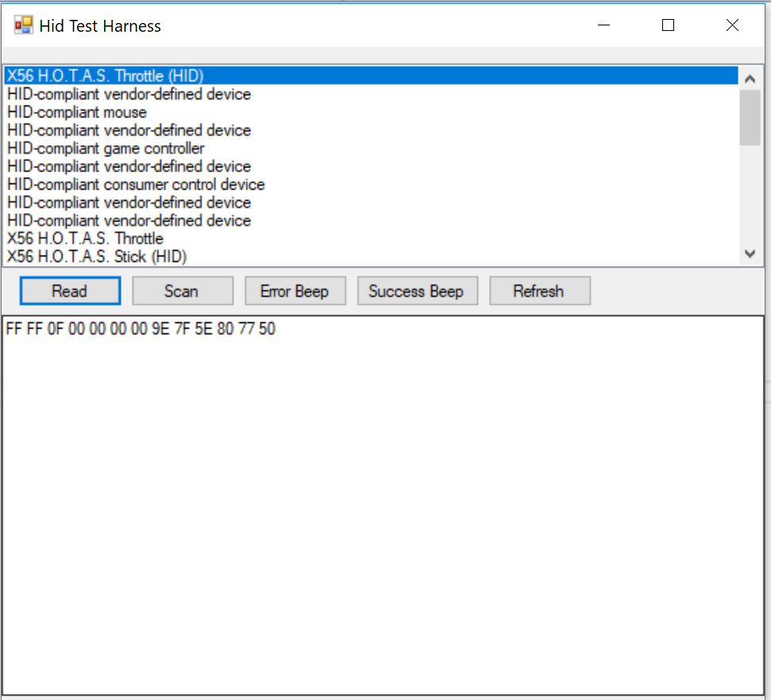Minimize the Hid Test Harness window

(x=603, y=25)
